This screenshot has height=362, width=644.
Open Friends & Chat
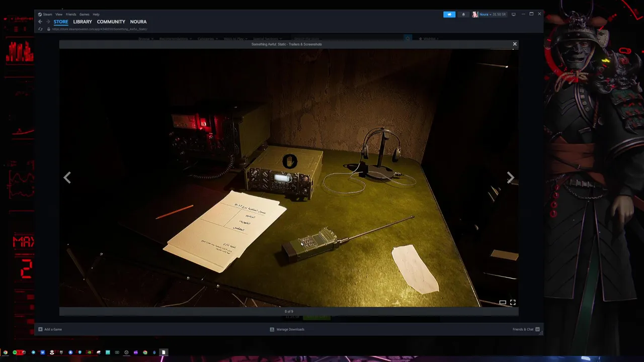(526, 329)
